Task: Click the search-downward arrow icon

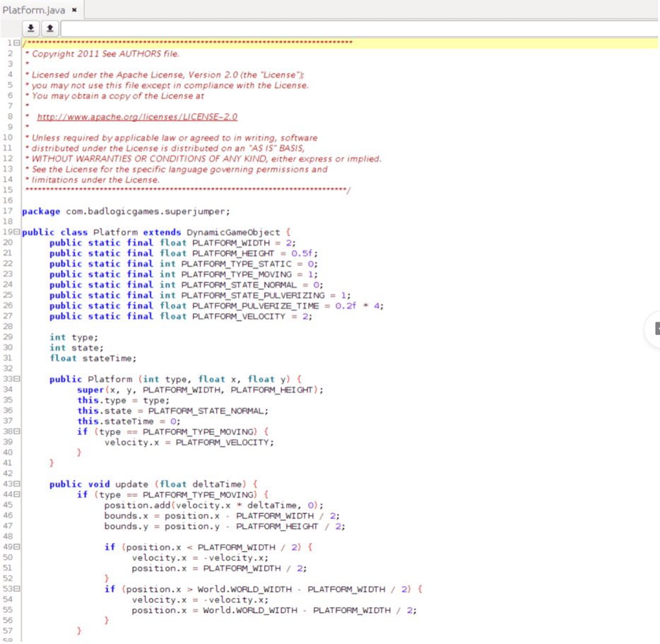Action: [x=30, y=28]
